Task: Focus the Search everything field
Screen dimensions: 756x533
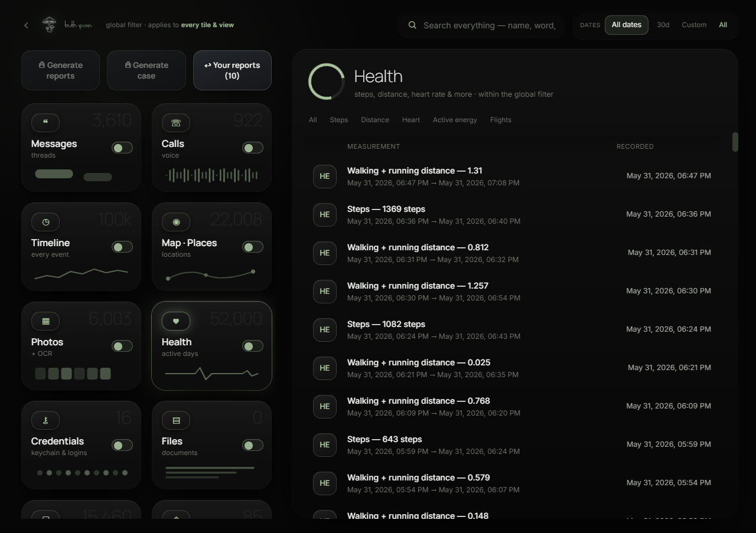Action: pyautogui.click(x=490, y=25)
